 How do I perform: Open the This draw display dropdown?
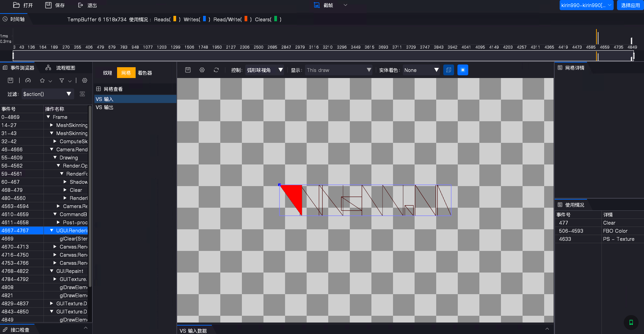[339, 70]
